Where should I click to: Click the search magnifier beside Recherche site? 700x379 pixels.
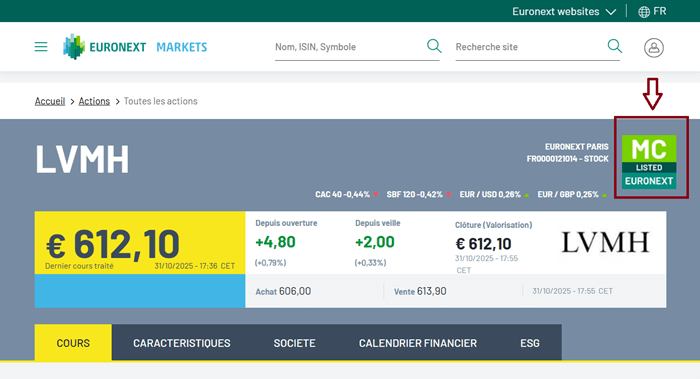[615, 46]
